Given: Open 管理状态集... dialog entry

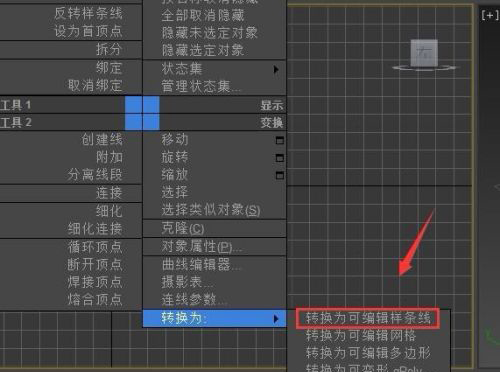Looking at the screenshot, I should tap(201, 87).
